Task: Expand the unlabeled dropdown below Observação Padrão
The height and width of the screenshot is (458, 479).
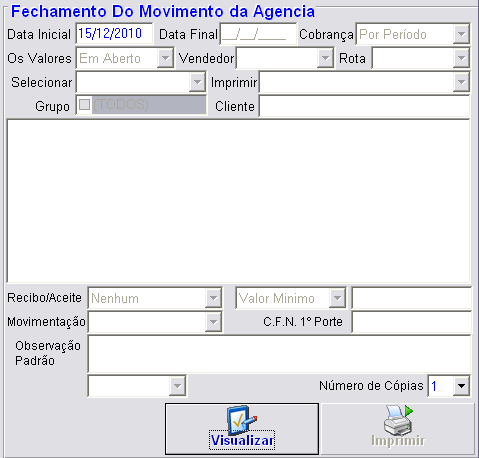Action: (177, 386)
